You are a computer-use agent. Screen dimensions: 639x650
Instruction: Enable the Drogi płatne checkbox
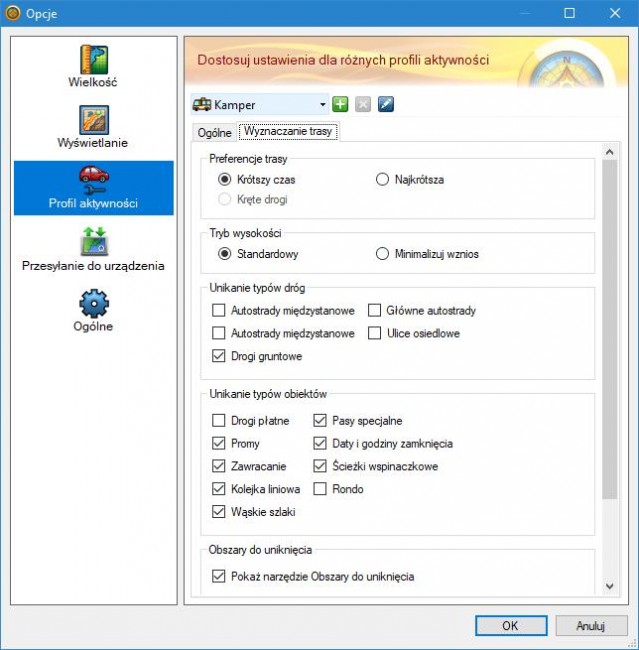click(x=219, y=420)
